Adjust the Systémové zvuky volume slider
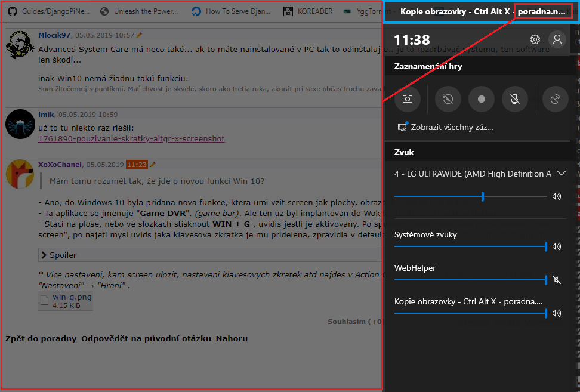Screen dimensions: 580x392 pos(471,246)
